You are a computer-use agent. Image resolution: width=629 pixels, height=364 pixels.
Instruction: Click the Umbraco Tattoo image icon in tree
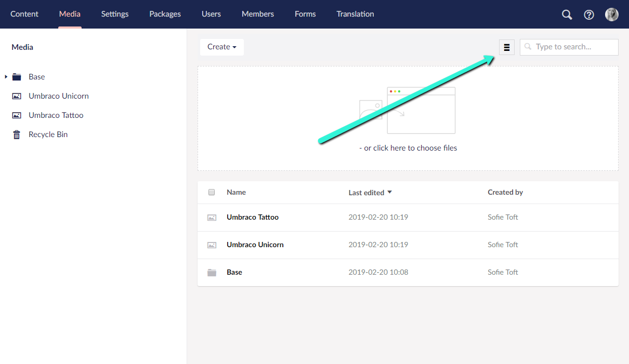17,115
